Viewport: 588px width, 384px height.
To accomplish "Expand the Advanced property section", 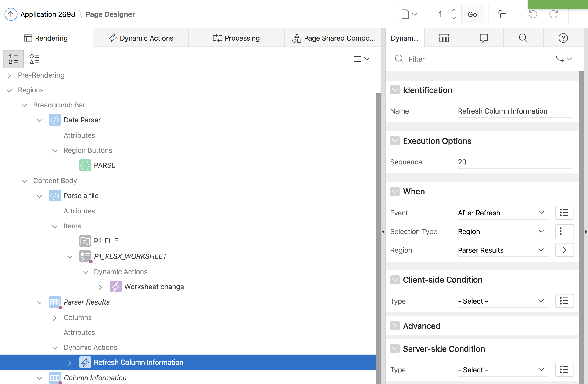I will click(395, 326).
